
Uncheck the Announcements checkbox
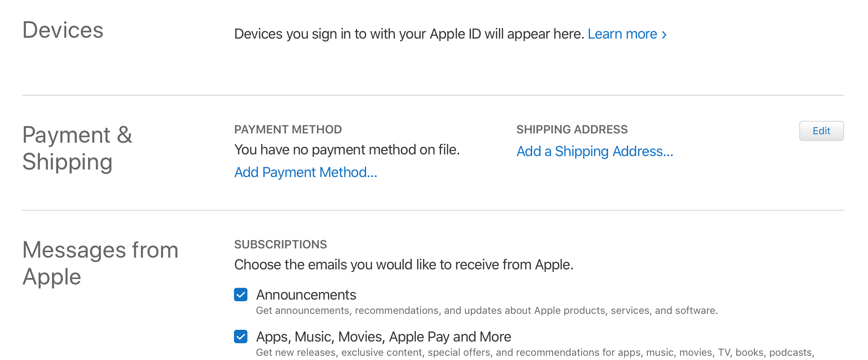241,295
